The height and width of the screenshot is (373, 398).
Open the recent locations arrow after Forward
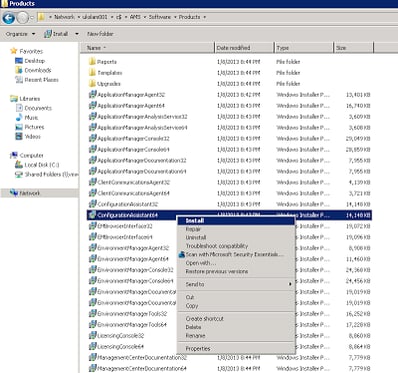pyautogui.click(x=32, y=18)
